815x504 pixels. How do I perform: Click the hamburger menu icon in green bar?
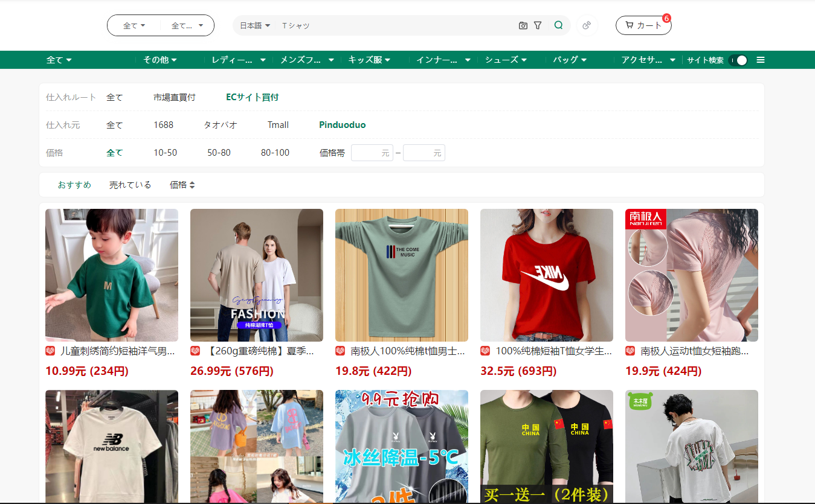click(761, 60)
